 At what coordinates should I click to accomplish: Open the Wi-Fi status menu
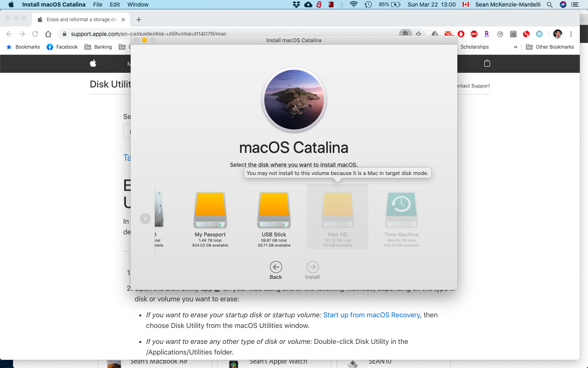tap(354, 4)
